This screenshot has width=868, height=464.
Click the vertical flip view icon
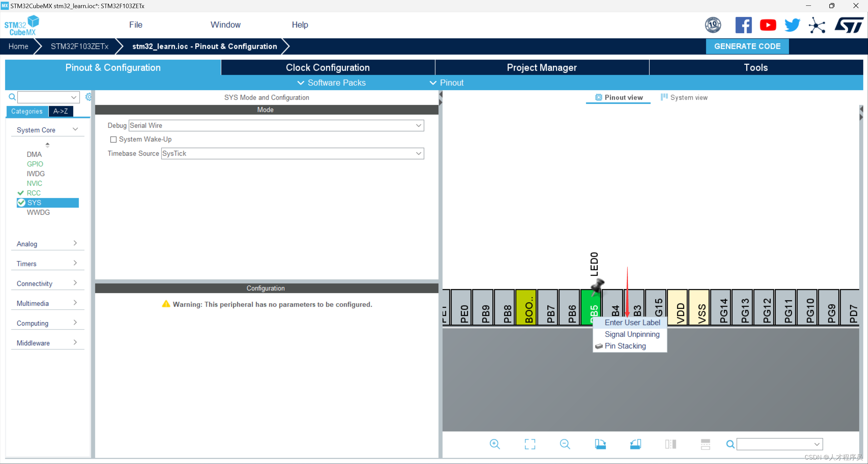point(671,444)
